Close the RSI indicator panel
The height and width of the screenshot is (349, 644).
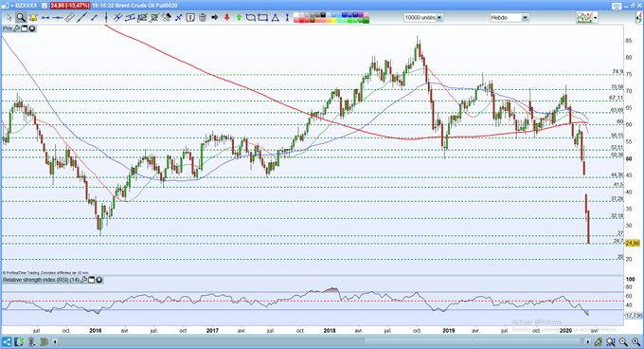click(x=99, y=280)
